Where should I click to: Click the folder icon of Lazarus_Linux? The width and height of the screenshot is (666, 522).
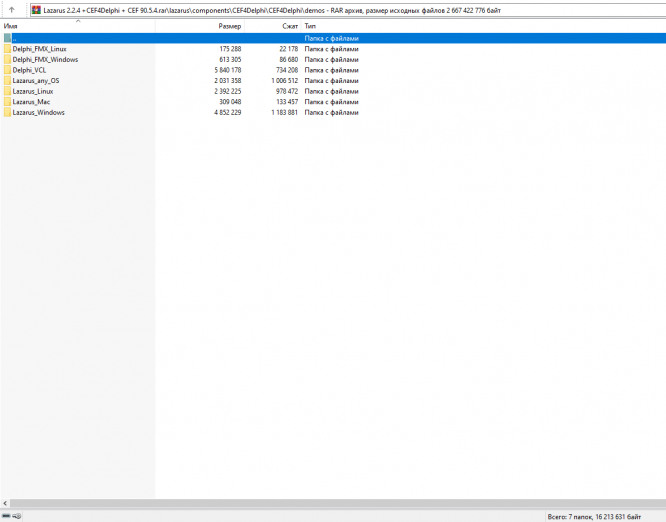coord(7,91)
